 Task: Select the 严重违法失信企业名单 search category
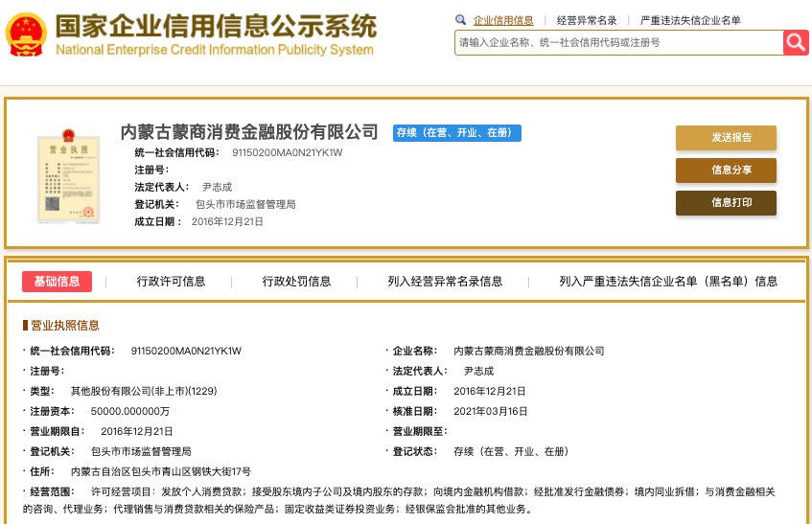click(690, 21)
